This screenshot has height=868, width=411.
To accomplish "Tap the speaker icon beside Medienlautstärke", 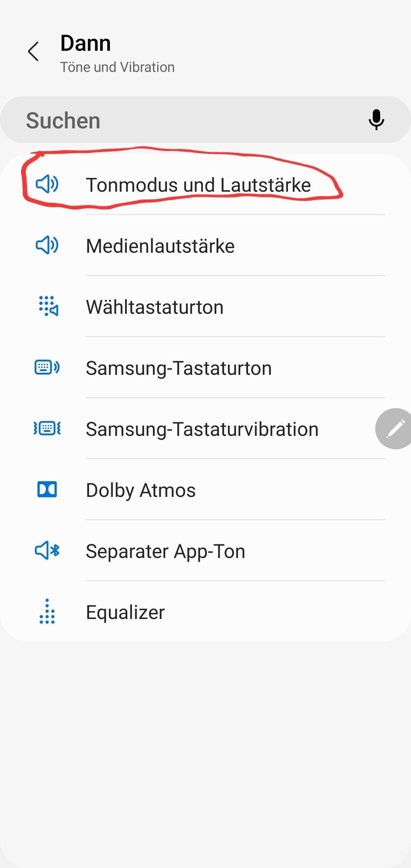I will (47, 246).
